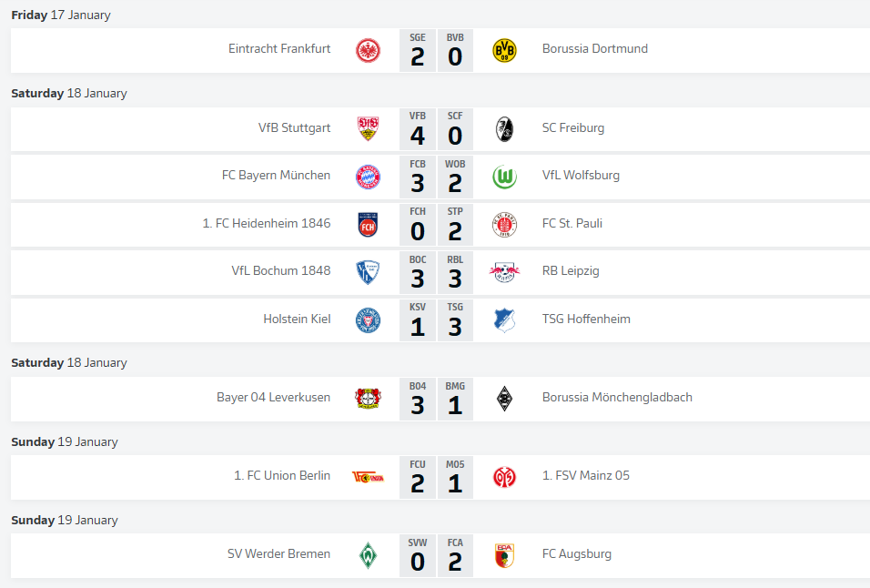This screenshot has height=588, width=870.
Task: Open the 1. FSV Mainz 05 team link
Action: coord(585,476)
